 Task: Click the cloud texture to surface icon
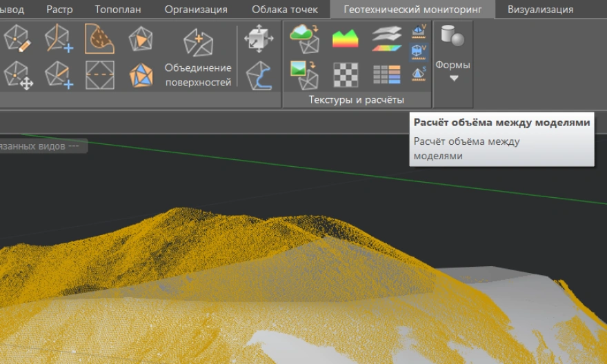304,39
